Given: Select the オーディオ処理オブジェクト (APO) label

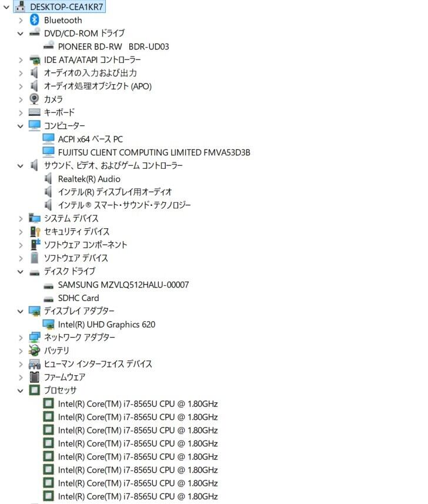Looking at the screenshot, I should [x=98, y=86].
